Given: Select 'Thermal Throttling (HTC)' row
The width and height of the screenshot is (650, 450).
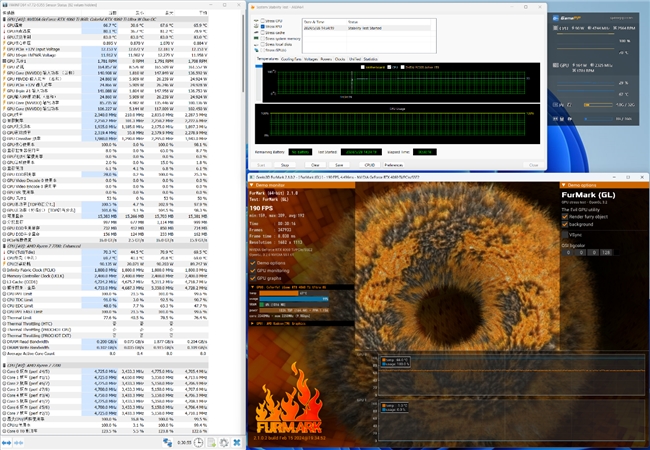Looking at the screenshot, I should (105, 324).
